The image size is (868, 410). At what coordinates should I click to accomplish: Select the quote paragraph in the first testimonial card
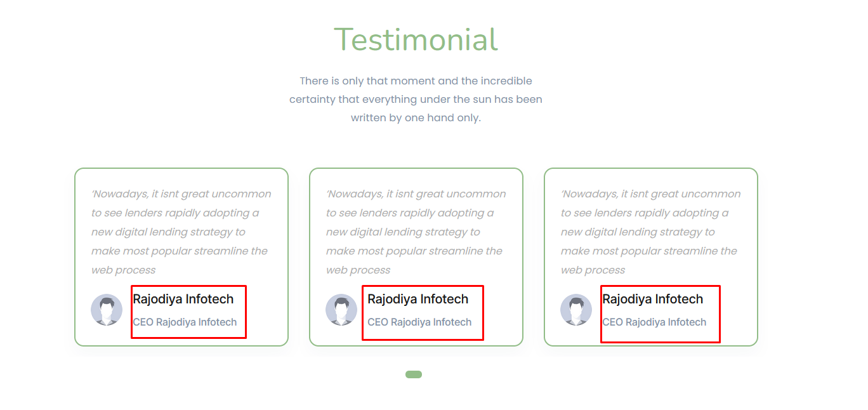181,232
